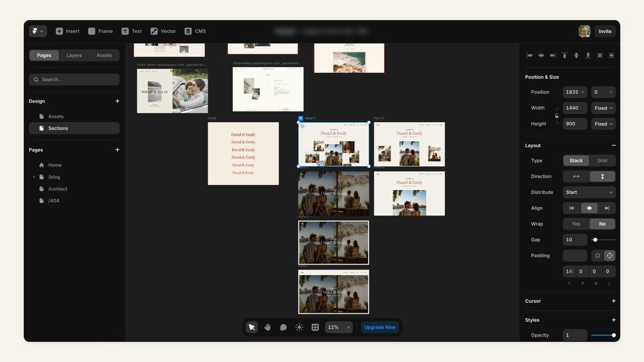Align selection to horizontal center
Screen dimensions: 644x362
[541, 55]
